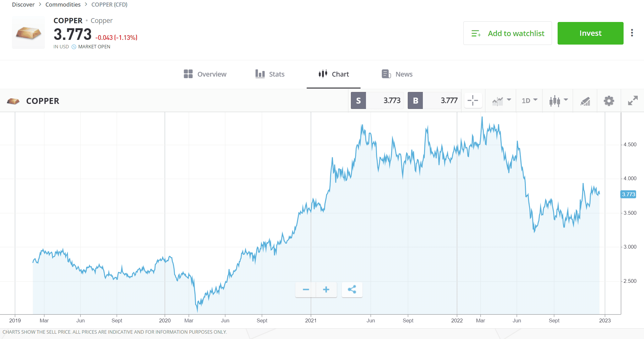Add copper to watchlist
This screenshot has height=339, width=644.
tap(507, 33)
